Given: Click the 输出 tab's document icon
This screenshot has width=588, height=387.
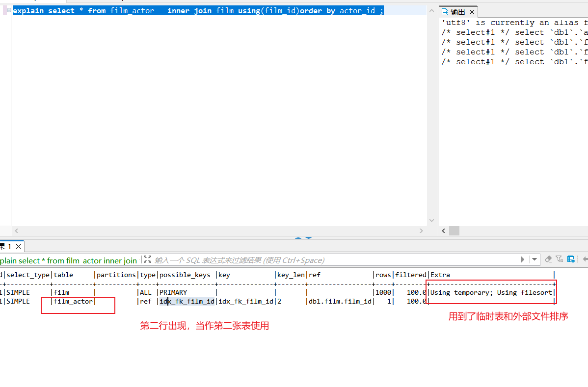Looking at the screenshot, I should click(444, 12).
